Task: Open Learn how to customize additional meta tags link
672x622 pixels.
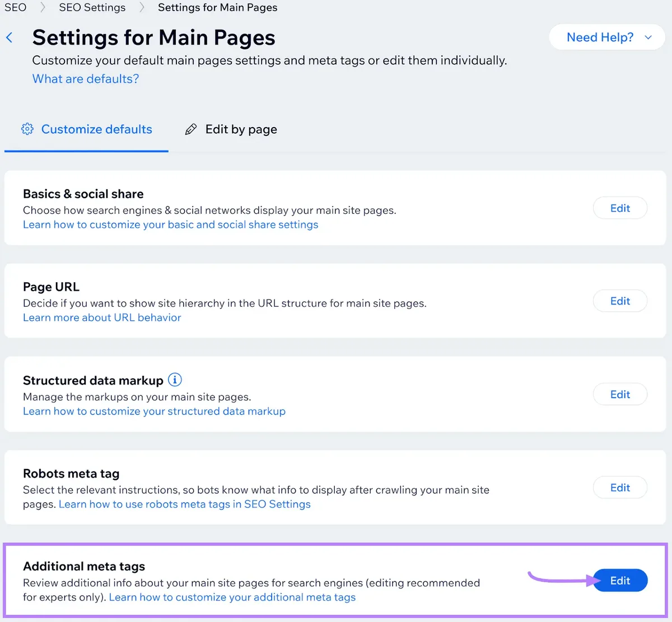Action: pyautogui.click(x=232, y=597)
